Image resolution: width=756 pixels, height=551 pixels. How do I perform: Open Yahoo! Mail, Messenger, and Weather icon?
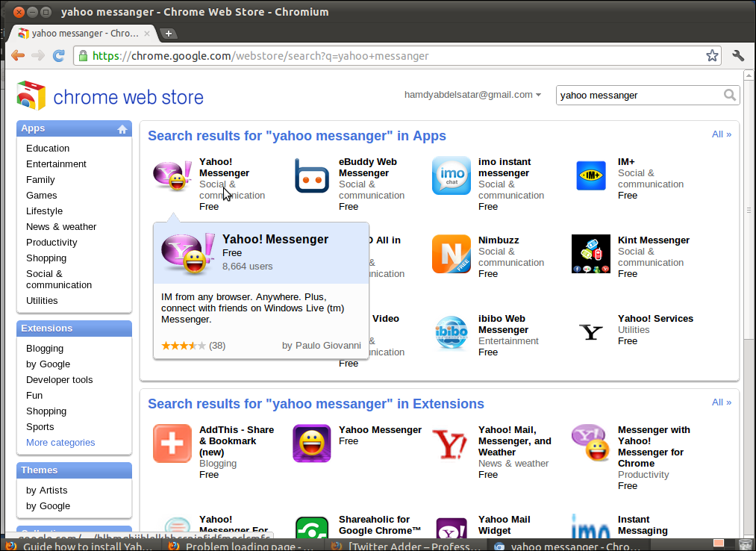coord(450,444)
